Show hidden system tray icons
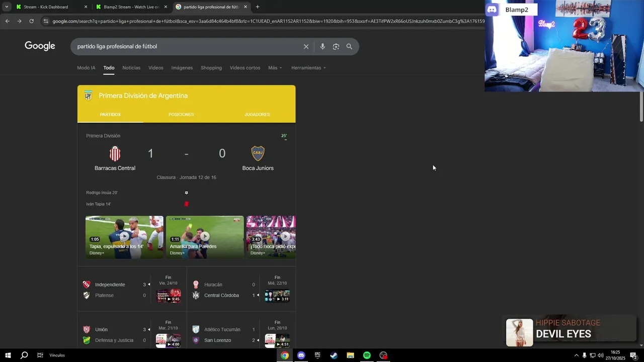Image resolution: width=644 pixels, height=362 pixels. click(576, 355)
